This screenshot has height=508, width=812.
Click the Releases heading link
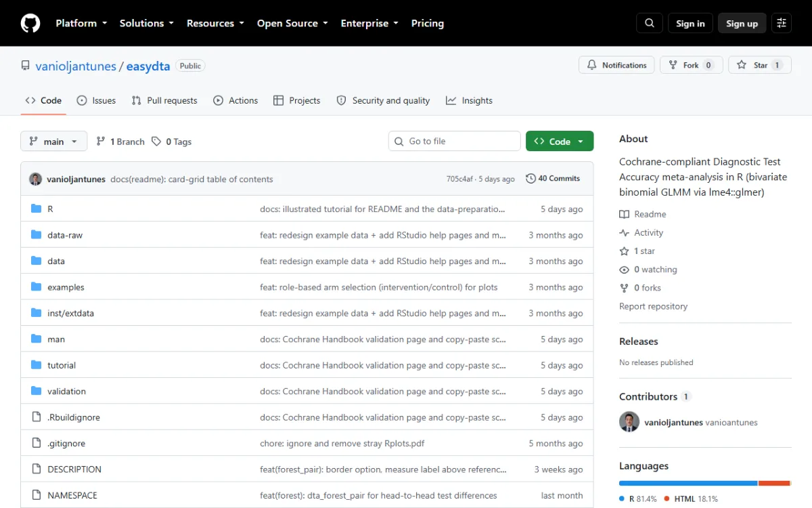[x=639, y=341]
